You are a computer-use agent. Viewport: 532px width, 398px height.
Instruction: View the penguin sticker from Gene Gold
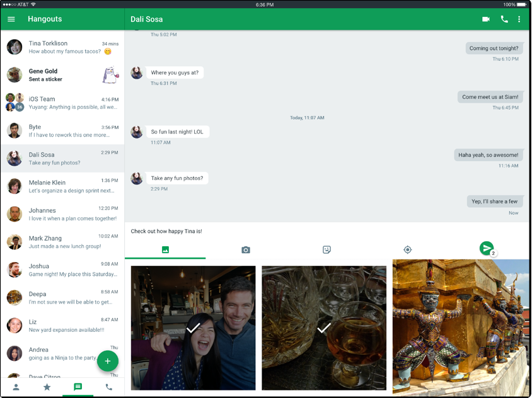110,75
